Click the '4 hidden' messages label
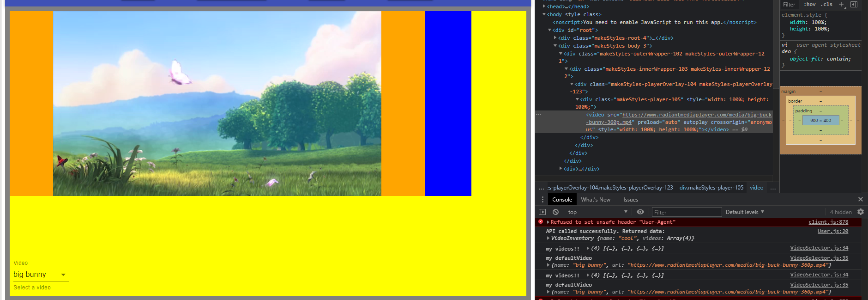This screenshot has width=868, height=300. pos(841,212)
